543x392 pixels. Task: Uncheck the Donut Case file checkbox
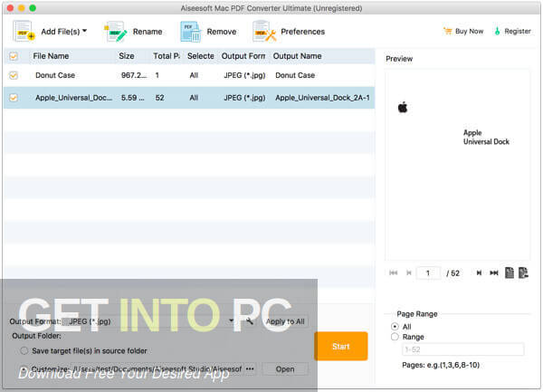[14, 75]
